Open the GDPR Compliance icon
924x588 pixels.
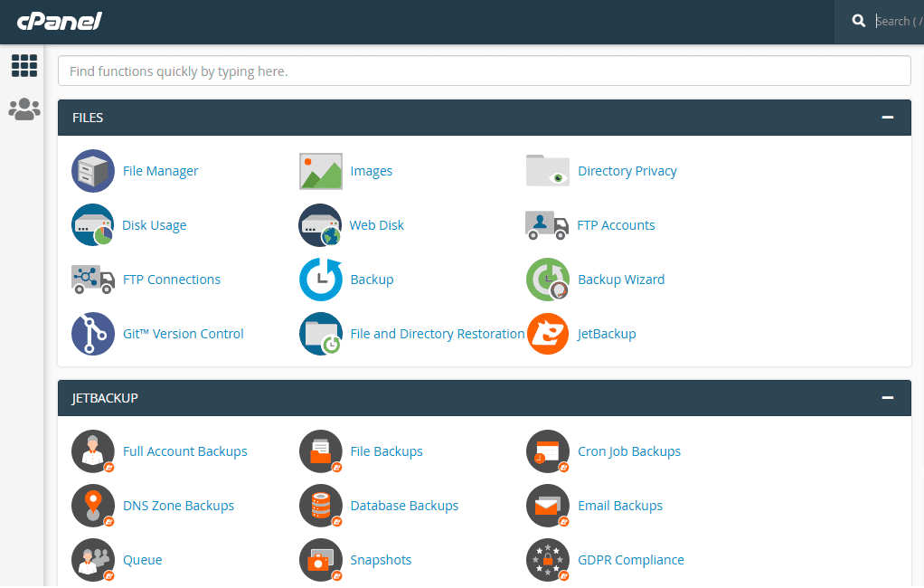pyautogui.click(x=548, y=560)
